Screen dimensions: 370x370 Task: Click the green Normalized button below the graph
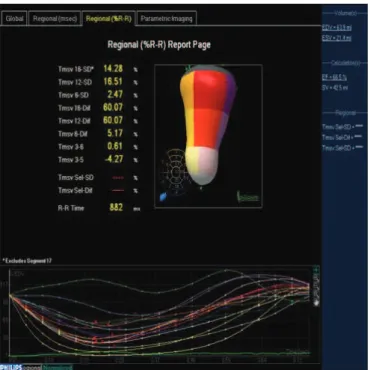click(x=58, y=367)
